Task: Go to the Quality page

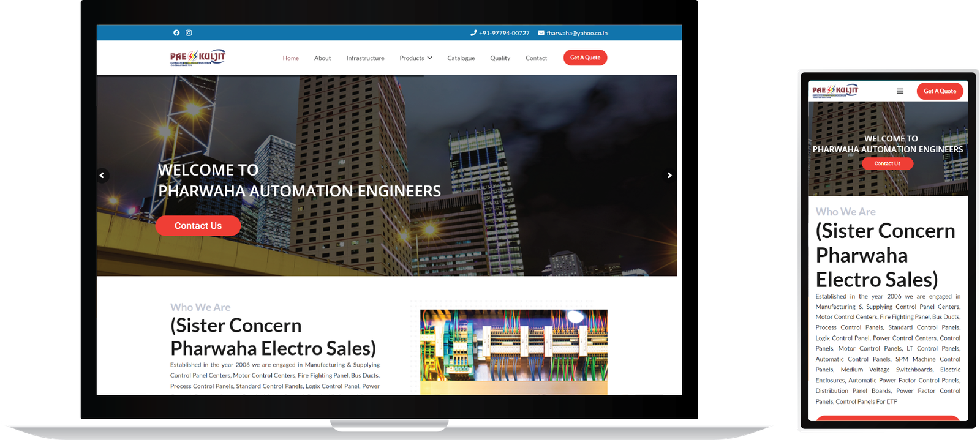Action: 500,58
